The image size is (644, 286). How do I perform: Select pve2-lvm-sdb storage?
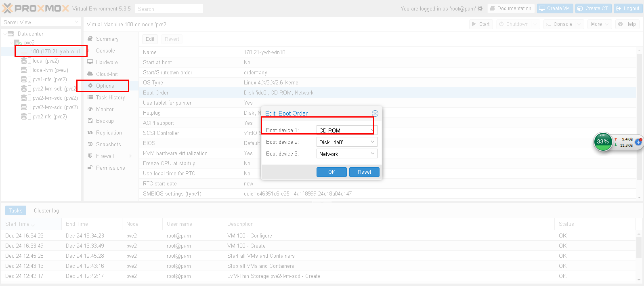click(49, 89)
